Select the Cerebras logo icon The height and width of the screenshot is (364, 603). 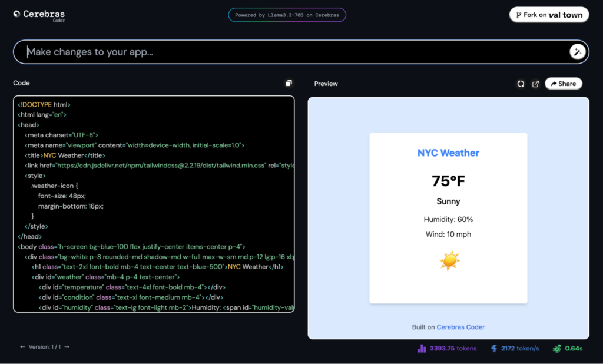(16, 15)
